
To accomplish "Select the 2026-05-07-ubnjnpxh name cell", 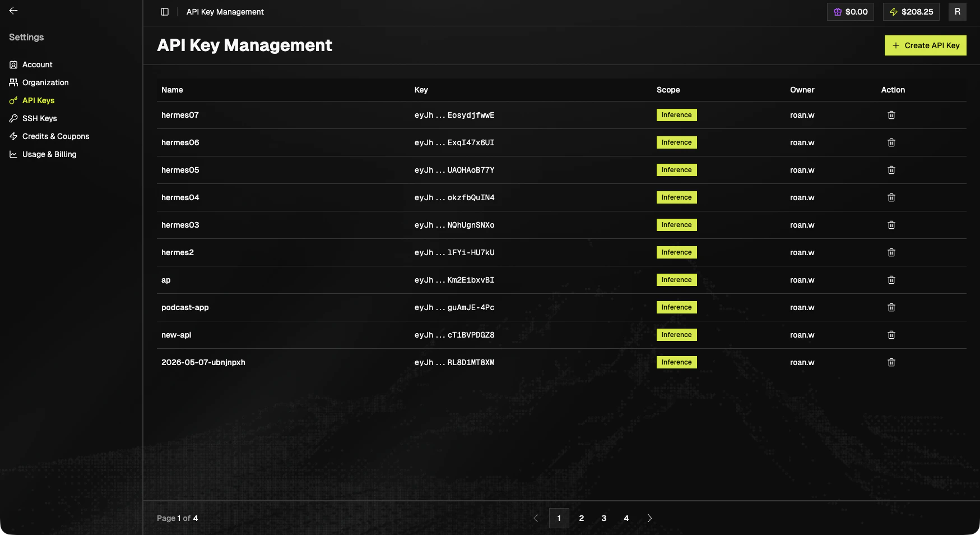I will [203, 362].
